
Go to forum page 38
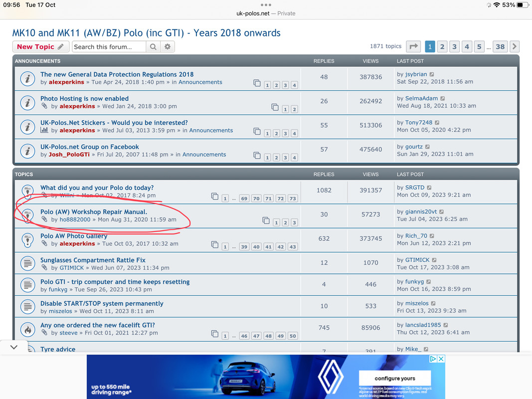(x=500, y=46)
